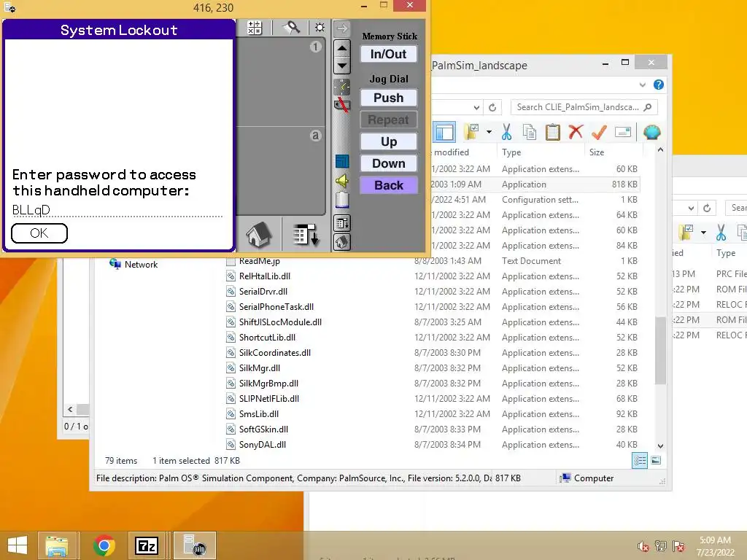Click the small home icon in status strip

(x=342, y=242)
